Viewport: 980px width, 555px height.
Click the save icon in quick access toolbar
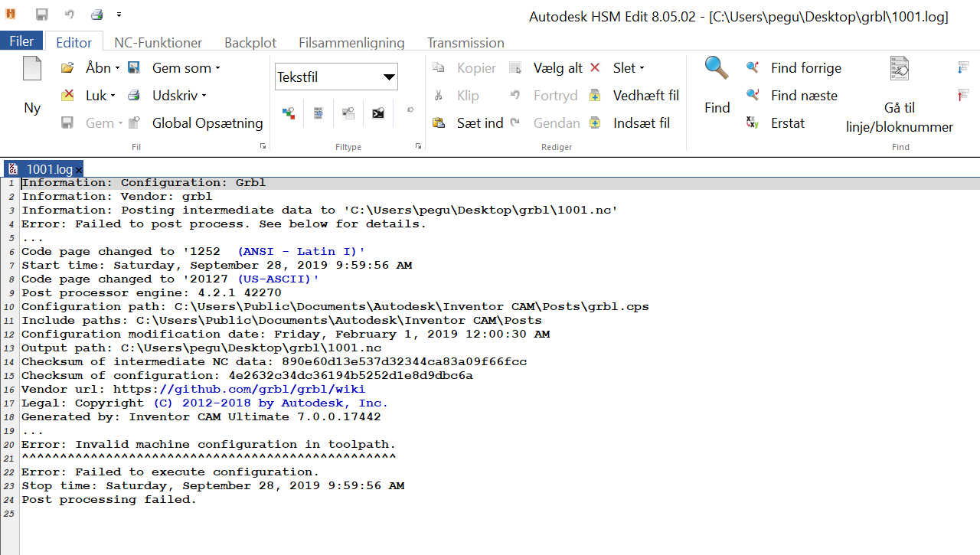click(41, 15)
